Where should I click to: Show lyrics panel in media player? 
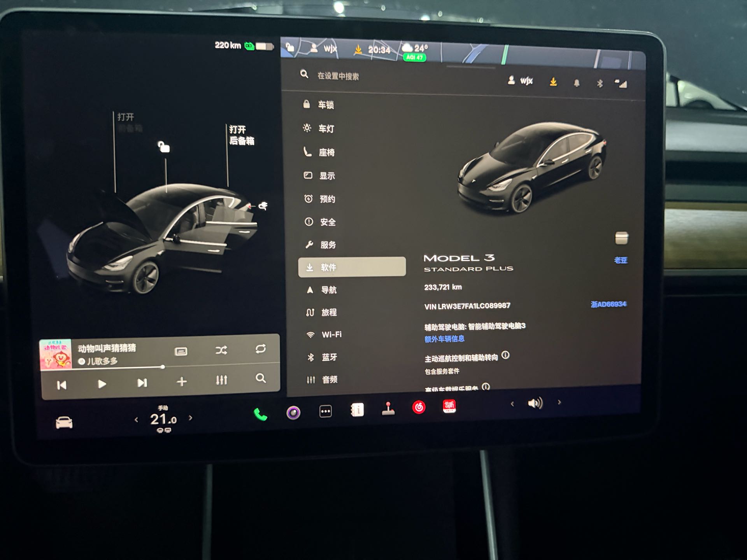181,352
